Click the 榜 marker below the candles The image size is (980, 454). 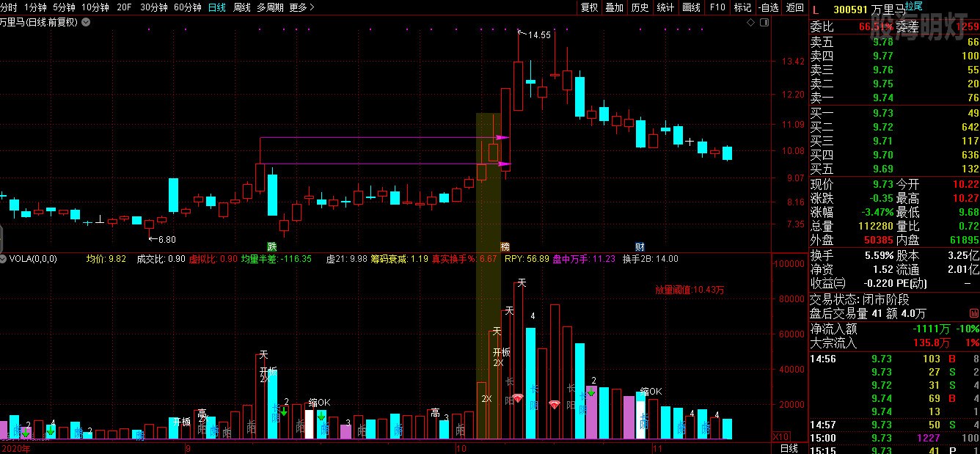(505, 246)
